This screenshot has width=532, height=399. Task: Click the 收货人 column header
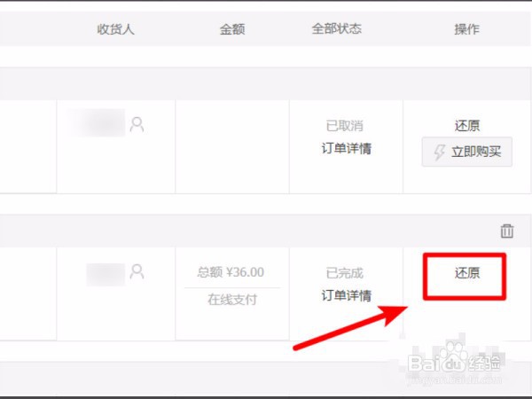(115, 29)
